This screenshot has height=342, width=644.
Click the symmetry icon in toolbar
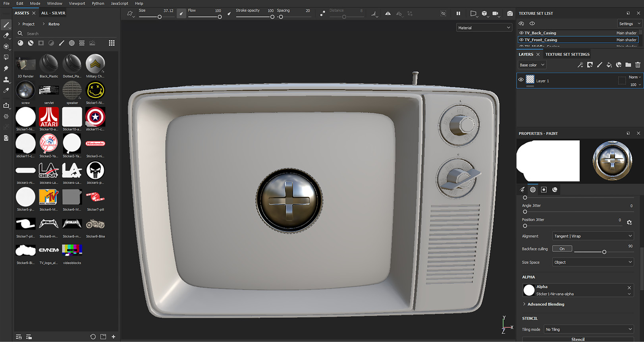(x=388, y=14)
